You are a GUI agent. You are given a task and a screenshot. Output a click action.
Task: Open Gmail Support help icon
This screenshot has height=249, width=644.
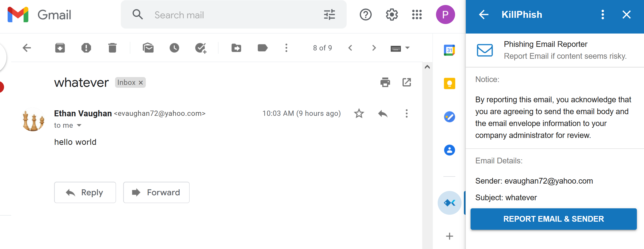tap(365, 15)
